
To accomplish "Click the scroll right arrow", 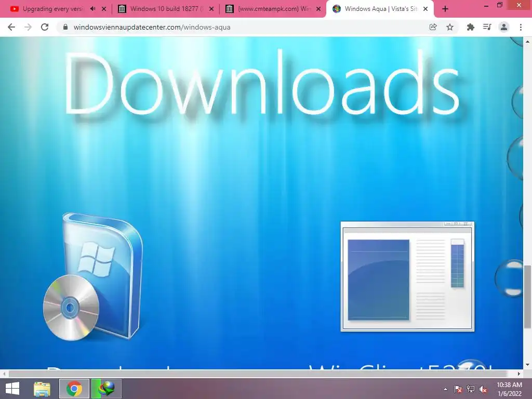I will [519, 374].
